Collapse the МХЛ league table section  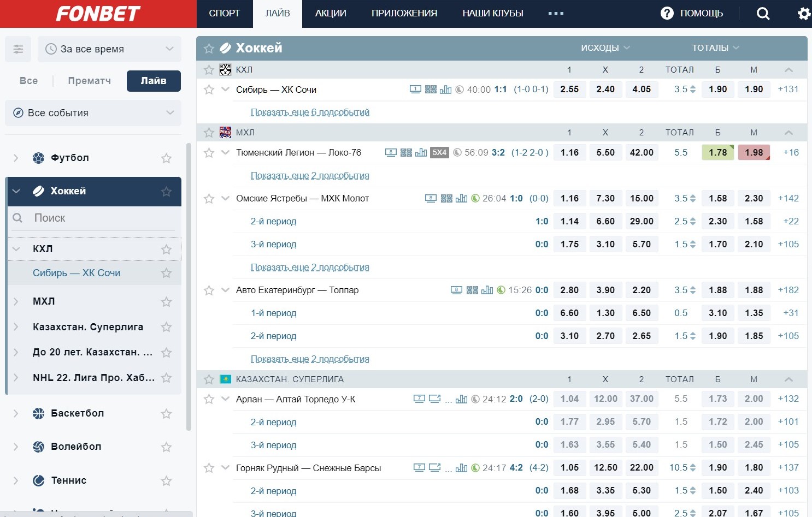coord(788,133)
